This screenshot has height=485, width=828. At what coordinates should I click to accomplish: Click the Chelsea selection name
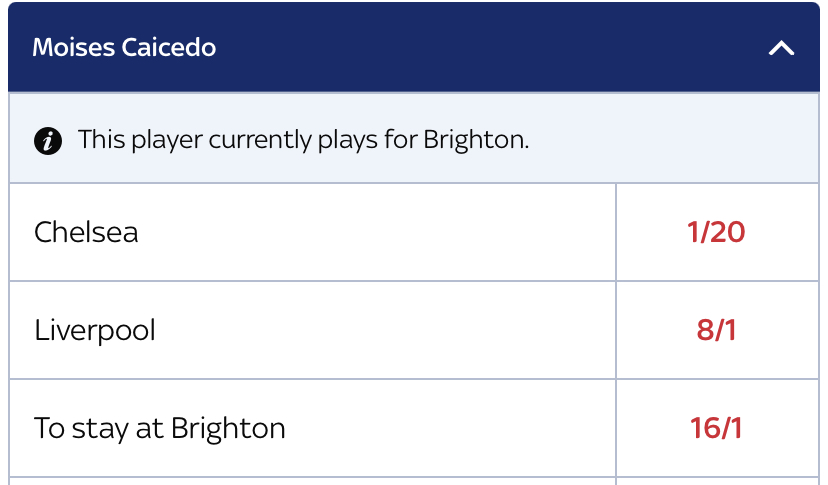coord(86,232)
